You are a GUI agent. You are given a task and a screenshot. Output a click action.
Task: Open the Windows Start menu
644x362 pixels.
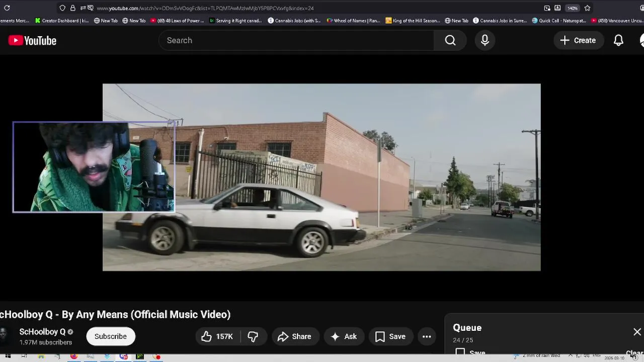[x=8, y=356]
